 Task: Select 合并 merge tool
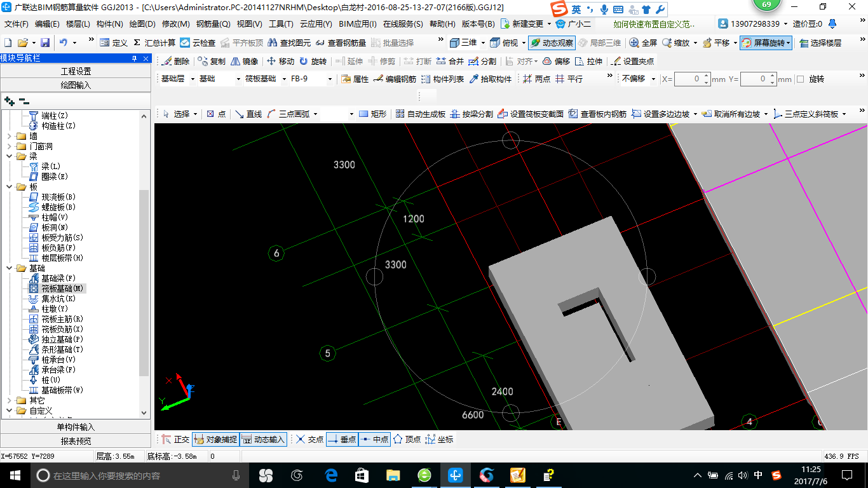(x=450, y=61)
